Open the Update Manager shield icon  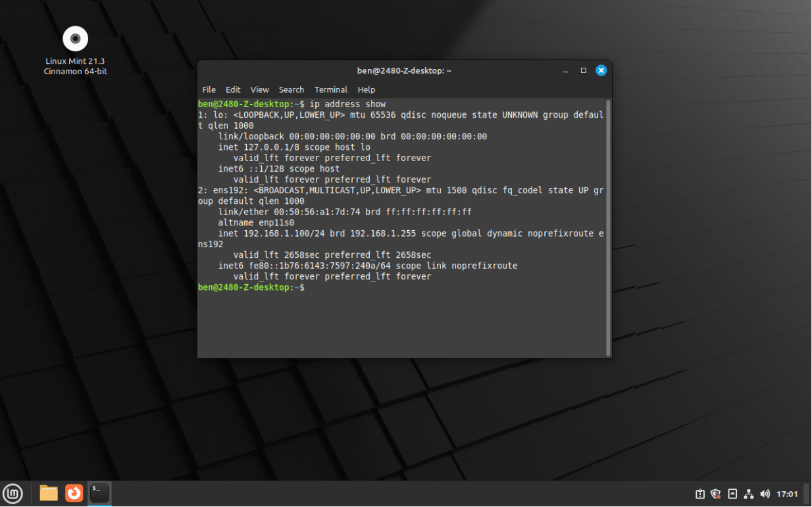[x=716, y=494]
